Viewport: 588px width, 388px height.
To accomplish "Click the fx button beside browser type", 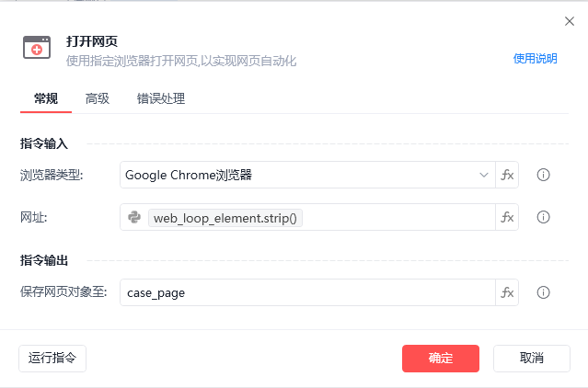I will 507,175.
